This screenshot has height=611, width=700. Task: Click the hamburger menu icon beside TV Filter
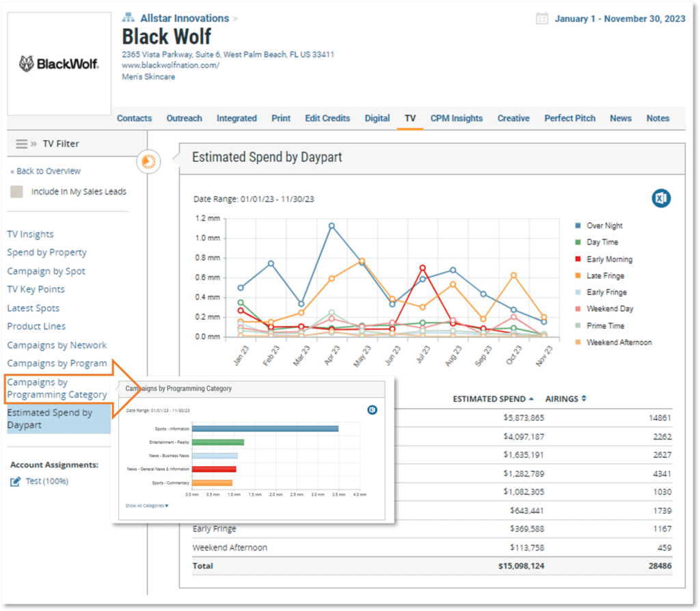coord(22,144)
